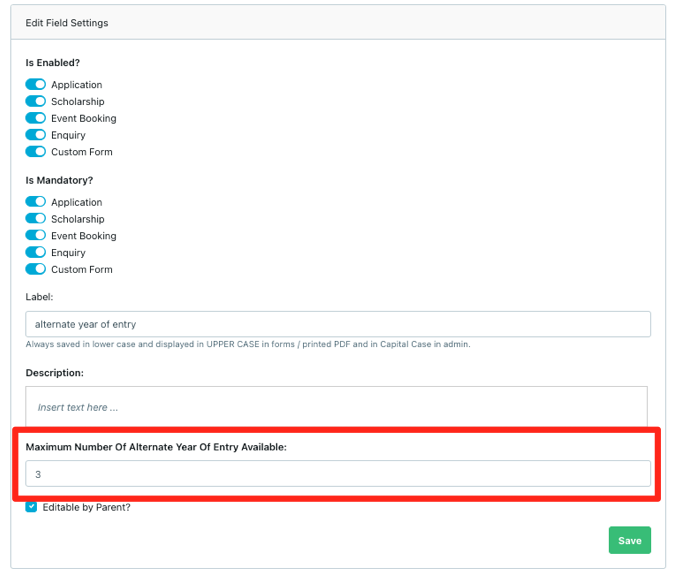This screenshot has width=673, height=584.
Task: Click into the Description text area
Action: point(337,407)
